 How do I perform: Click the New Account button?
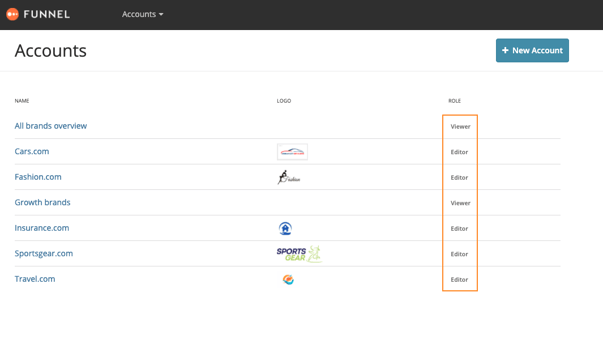point(532,50)
